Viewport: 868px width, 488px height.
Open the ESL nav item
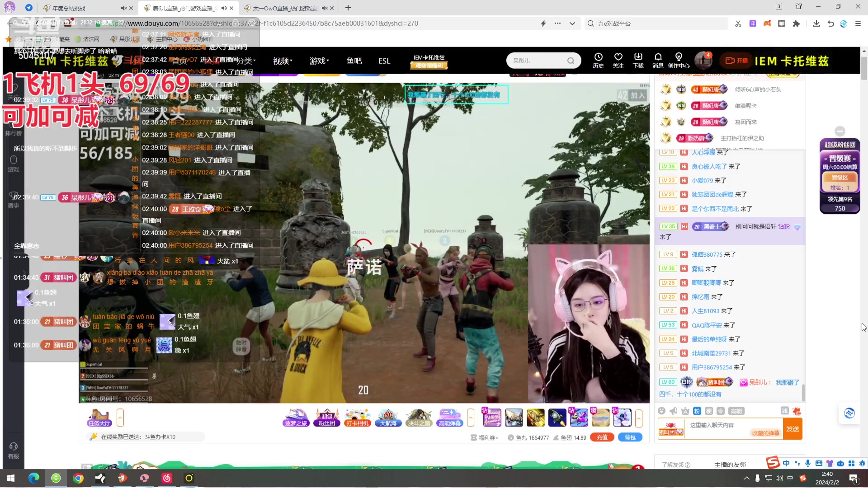[384, 61]
